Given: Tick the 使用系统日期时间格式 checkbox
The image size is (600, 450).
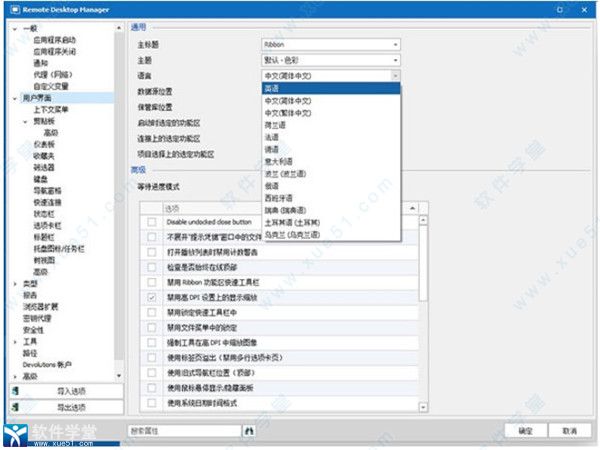Looking at the screenshot, I should point(152,403).
